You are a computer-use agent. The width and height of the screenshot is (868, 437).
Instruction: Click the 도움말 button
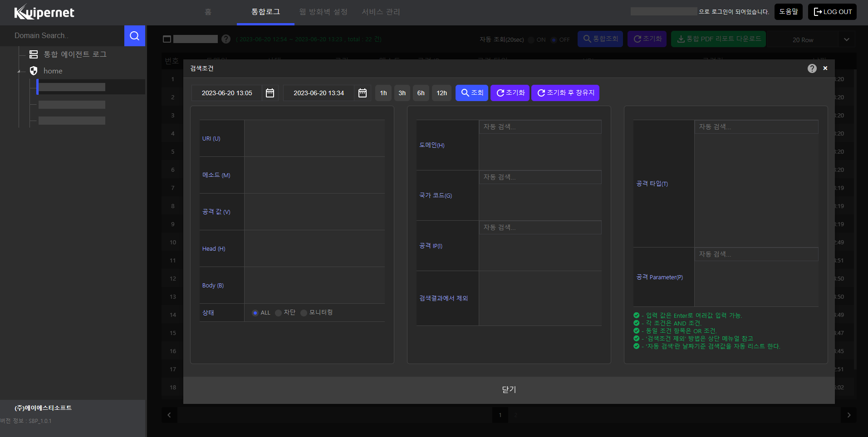pyautogui.click(x=789, y=12)
